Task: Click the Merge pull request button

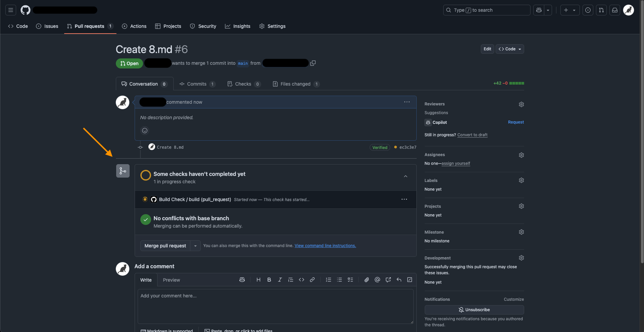Action: tap(165, 246)
